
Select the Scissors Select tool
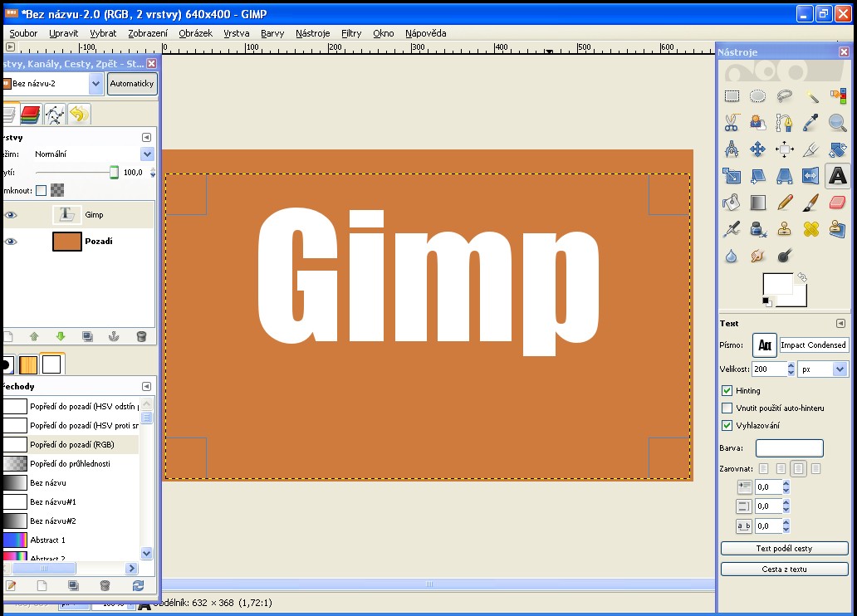click(732, 122)
